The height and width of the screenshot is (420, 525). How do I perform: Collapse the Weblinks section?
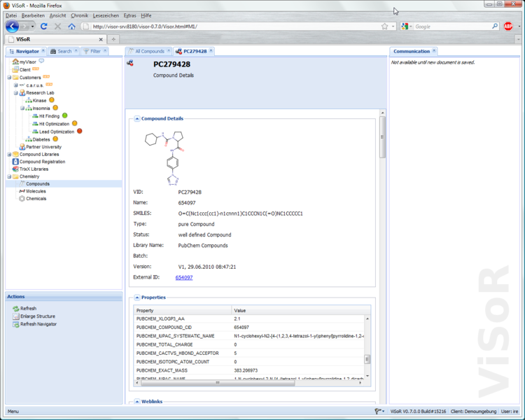coord(137,401)
